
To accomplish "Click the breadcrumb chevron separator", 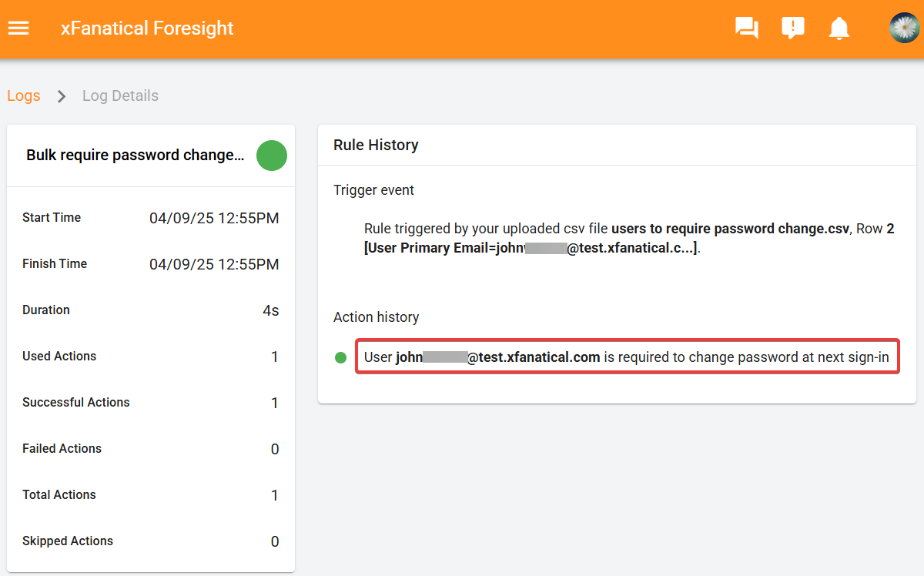I will point(62,96).
